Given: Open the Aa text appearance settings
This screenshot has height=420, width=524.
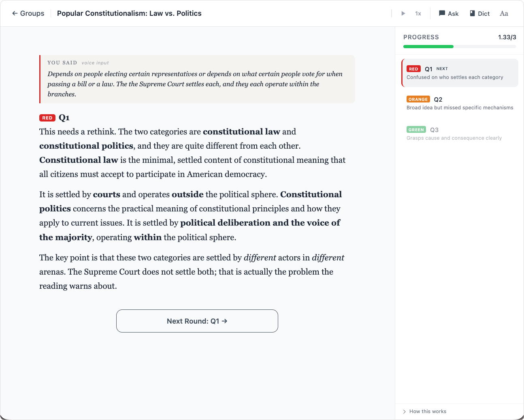Looking at the screenshot, I should tap(504, 13).
